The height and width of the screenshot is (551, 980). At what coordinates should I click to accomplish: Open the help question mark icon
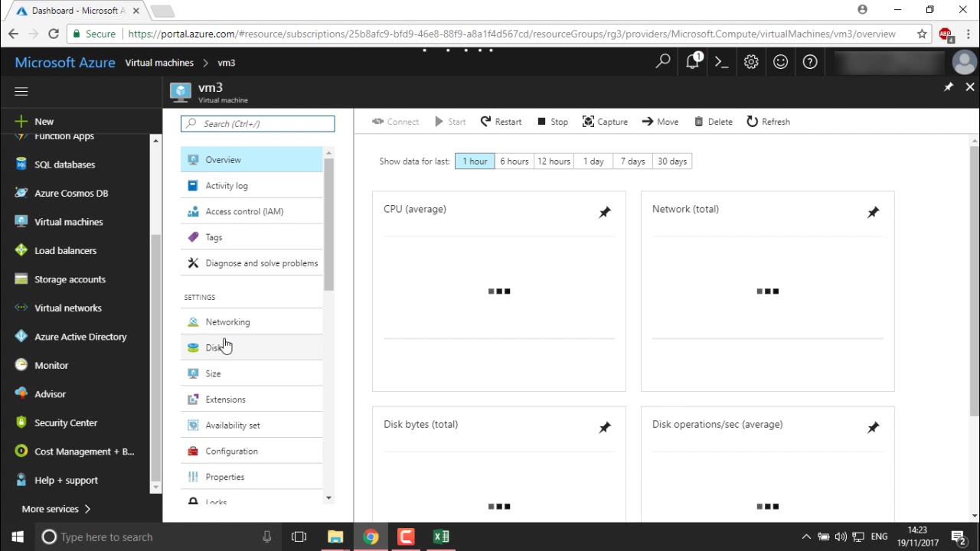(x=810, y=62)
